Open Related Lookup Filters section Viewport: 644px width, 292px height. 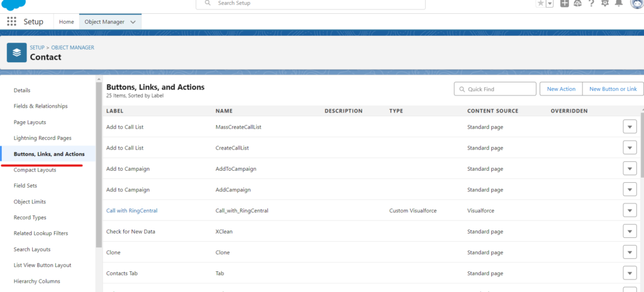point(41,234)
